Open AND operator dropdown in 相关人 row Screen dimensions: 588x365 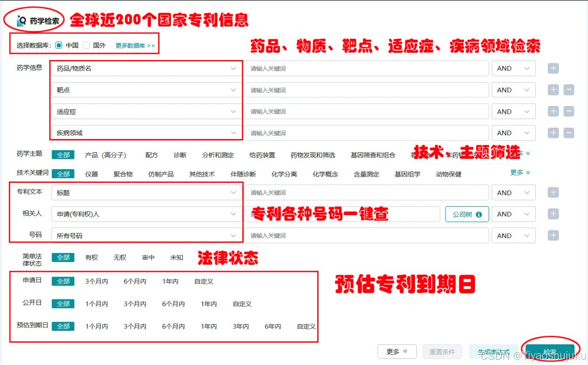tap(514, 214)
